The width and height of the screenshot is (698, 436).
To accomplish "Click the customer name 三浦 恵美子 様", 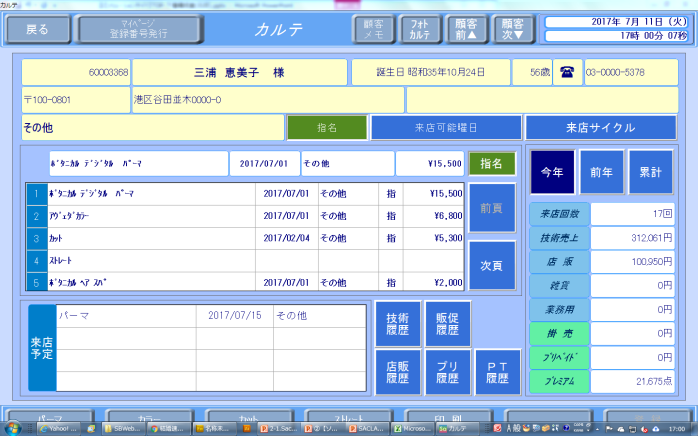I will 239,72.
